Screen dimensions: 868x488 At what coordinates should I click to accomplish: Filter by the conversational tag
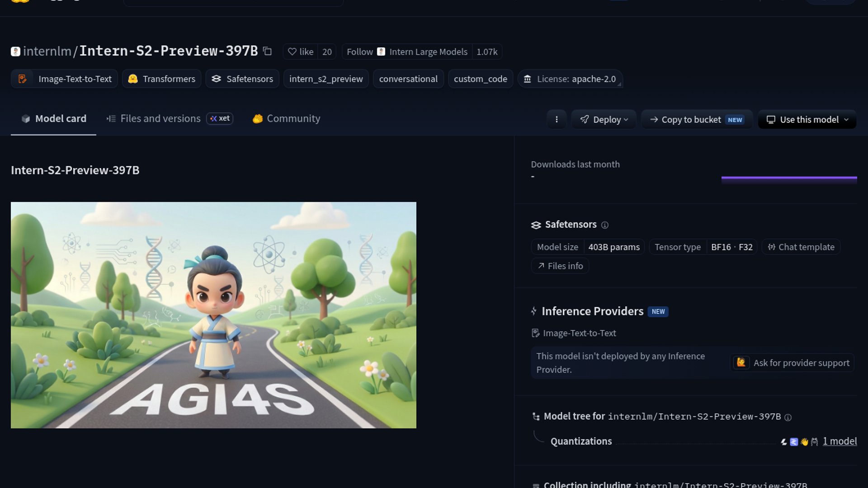click(408, 79)
